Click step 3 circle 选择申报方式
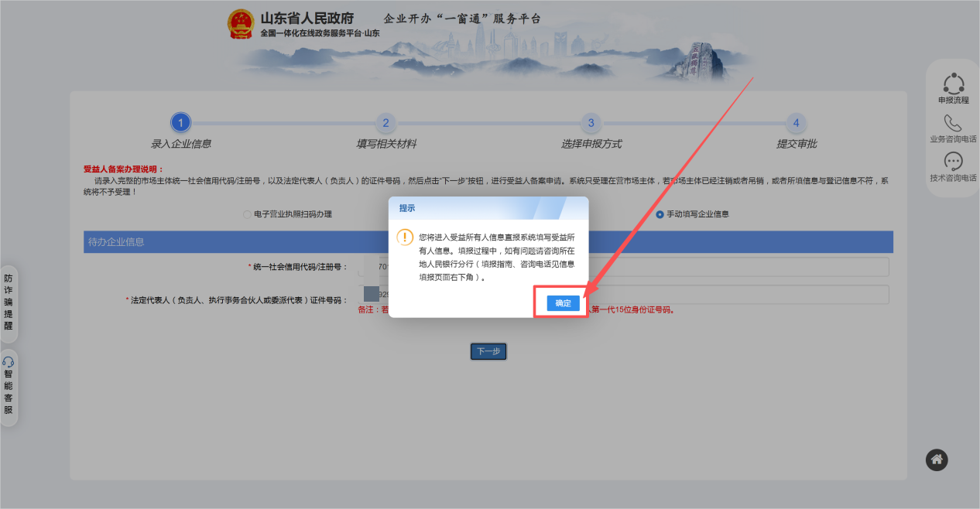 591,123
